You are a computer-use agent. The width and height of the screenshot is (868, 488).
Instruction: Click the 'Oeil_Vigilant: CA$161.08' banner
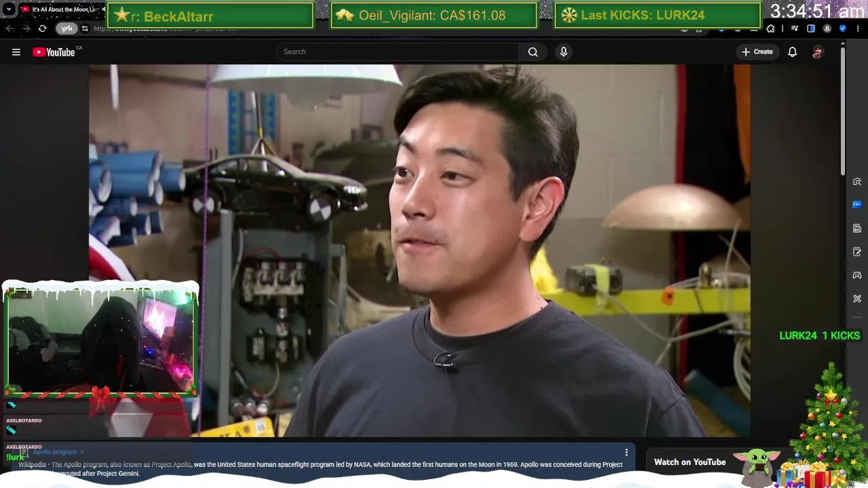pyautogui.click(x=433, y=15)
